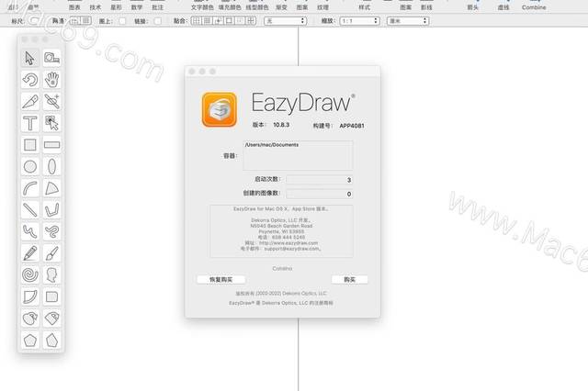588x391 pixels.
Task: Open the 缩放 1:1 zoom dropdown
Action: (x=360, y=21)
